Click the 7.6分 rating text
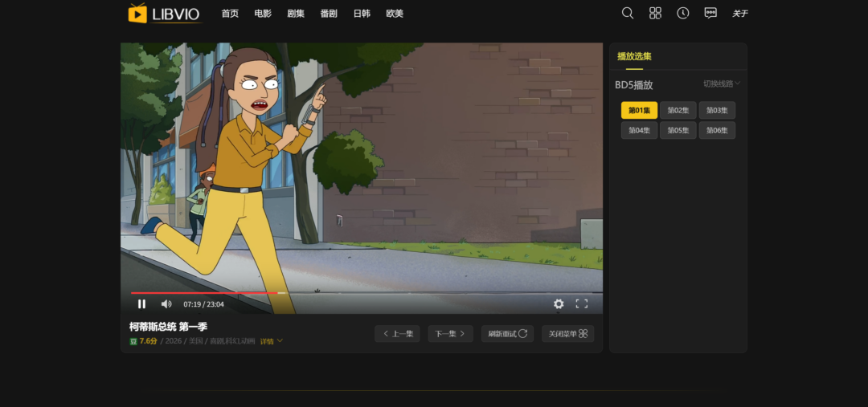 point(149,341)
